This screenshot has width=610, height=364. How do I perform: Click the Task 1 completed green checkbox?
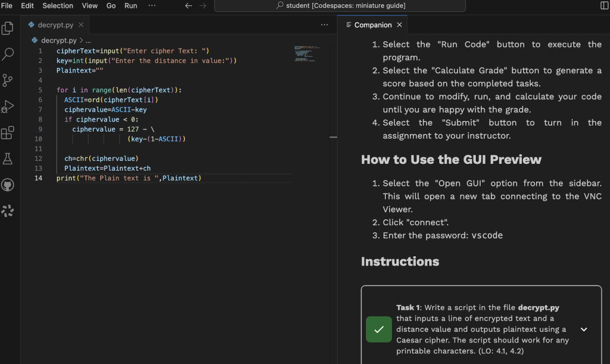378,329
